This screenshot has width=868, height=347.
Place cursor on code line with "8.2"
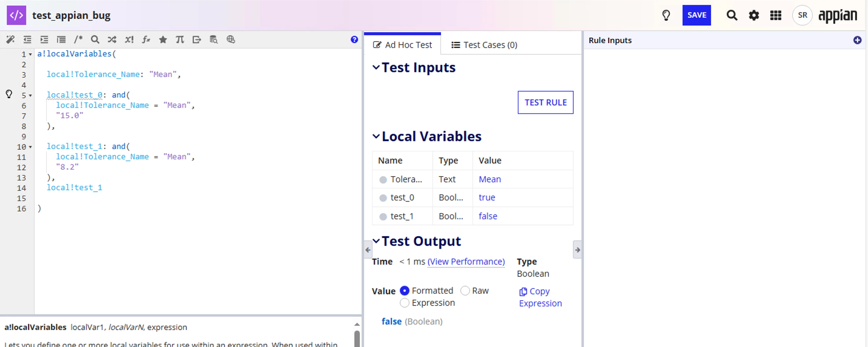(67, 167)
